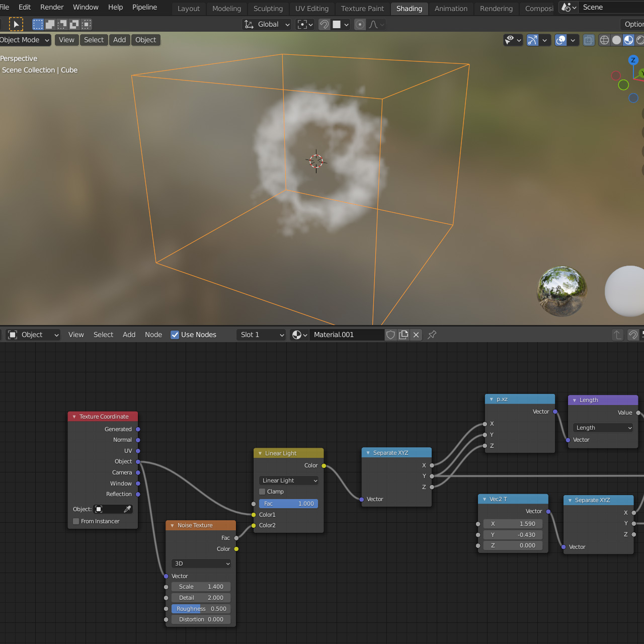This screenshot has width=644, height=644.
Task: Open the Slot 1 dropdown
Action: pyautogui.click(x=261, y=335)
